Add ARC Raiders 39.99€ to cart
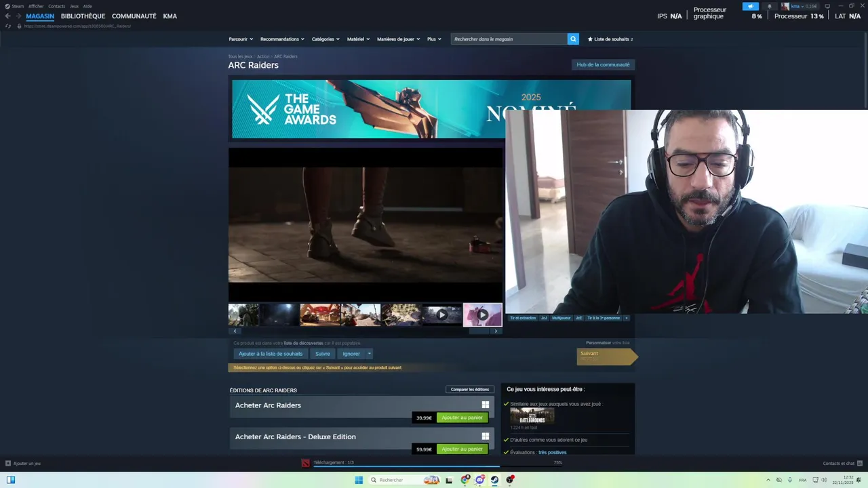 coord(462,418)
